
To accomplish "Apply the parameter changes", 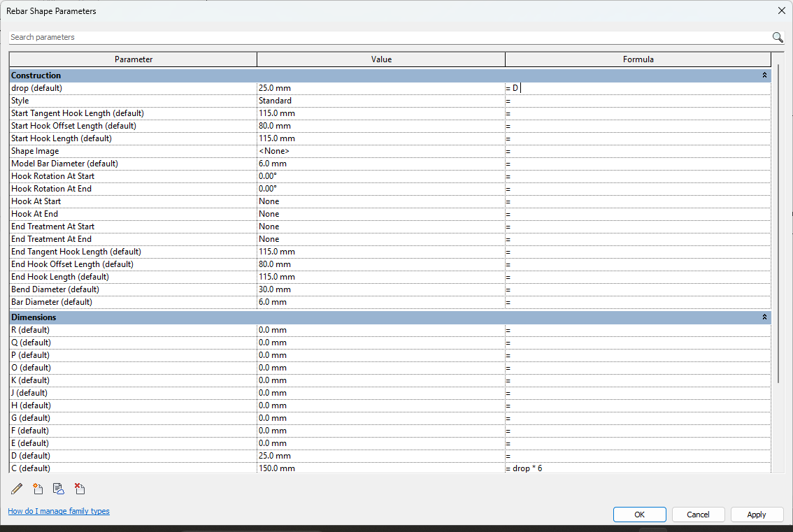I will pos(756,514).
